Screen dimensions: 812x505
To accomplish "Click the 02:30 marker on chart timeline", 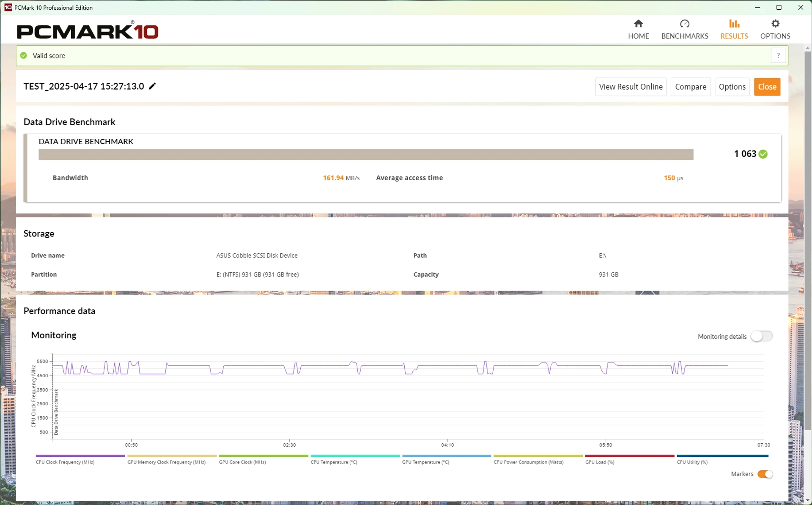I will pos(289,445).
